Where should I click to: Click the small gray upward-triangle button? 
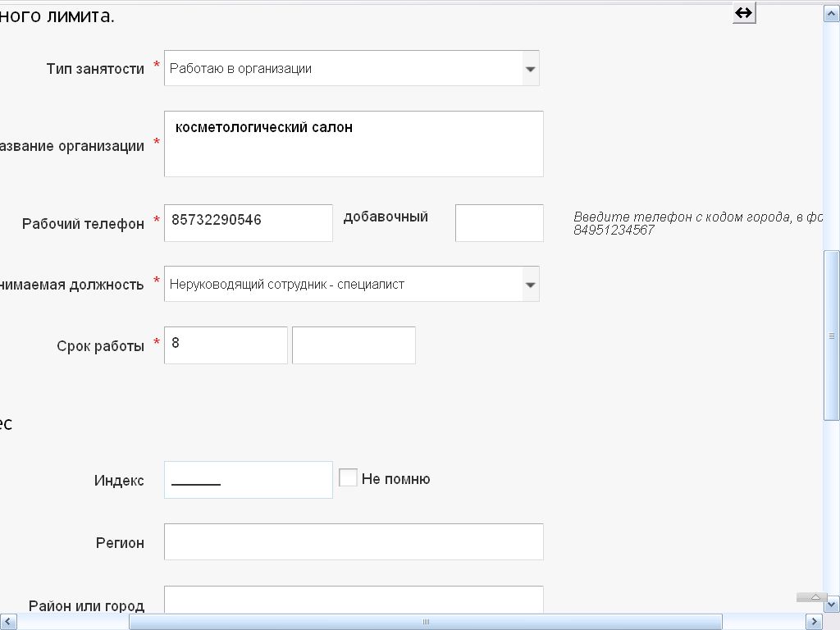(812, 597)
